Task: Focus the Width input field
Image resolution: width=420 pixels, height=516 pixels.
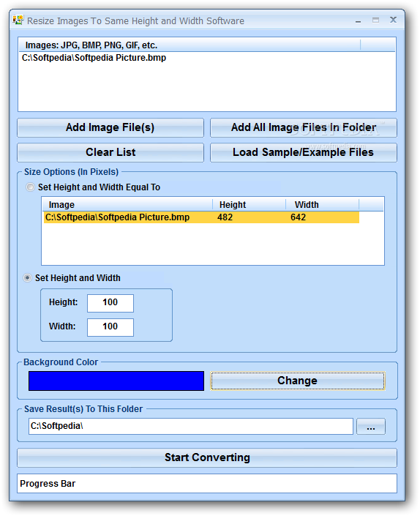Action: point(110,327)
